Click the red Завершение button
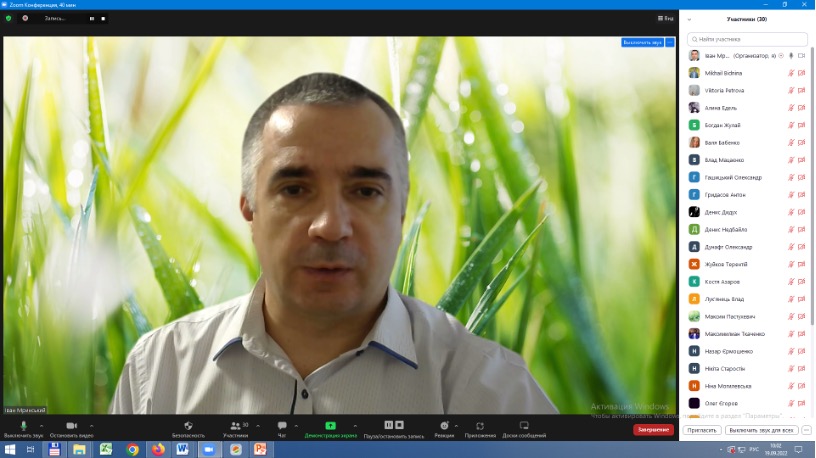The height and width of the screenshot is (458, 816). click(653, 429)
